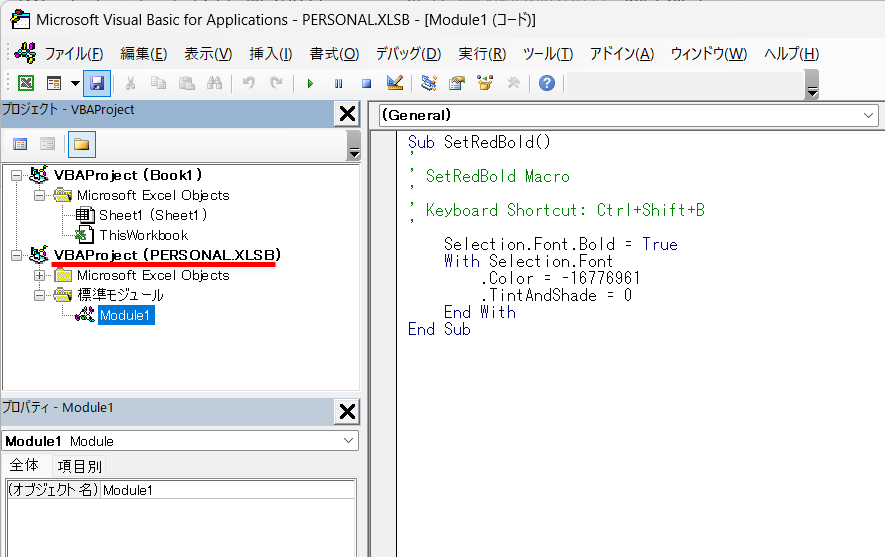Screen dimensions: 885x557
Task: Click the Break pause icon
Action: coord(338,84)
